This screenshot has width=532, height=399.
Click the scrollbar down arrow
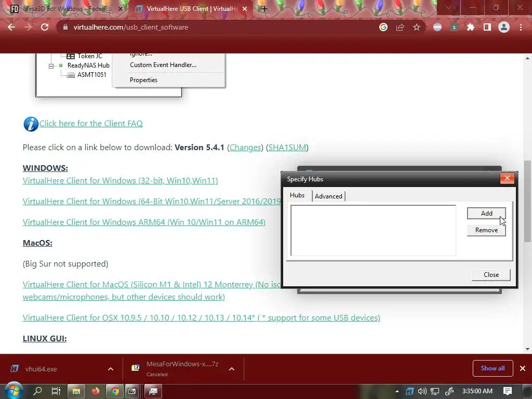click(x=527, y=349)
